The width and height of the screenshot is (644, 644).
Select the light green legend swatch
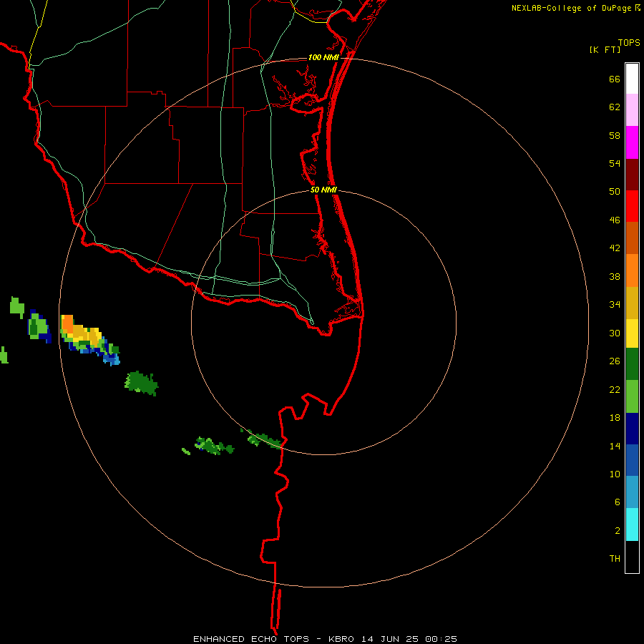point(632,396)
